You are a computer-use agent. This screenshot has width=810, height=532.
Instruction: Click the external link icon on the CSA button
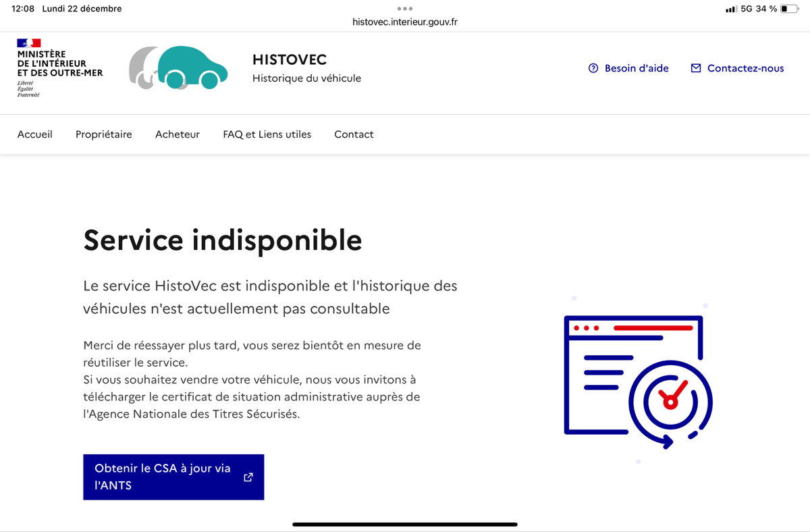(248, 477)
